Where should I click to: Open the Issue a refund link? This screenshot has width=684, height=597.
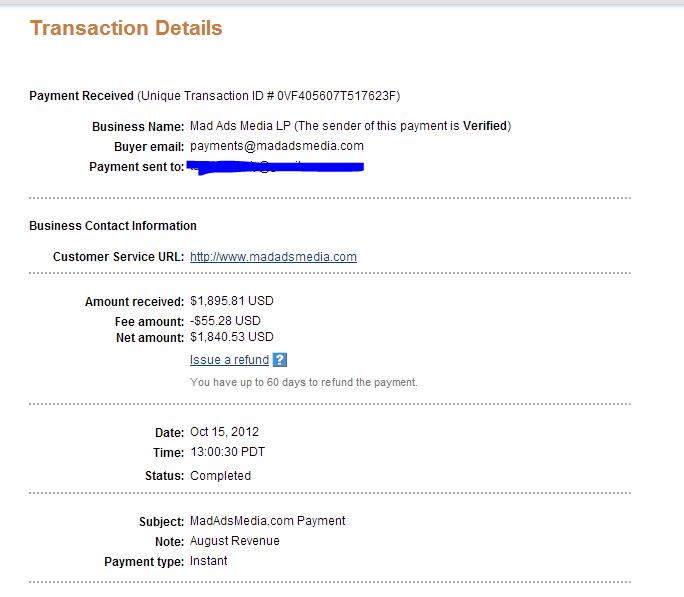[x=229, y=360]
